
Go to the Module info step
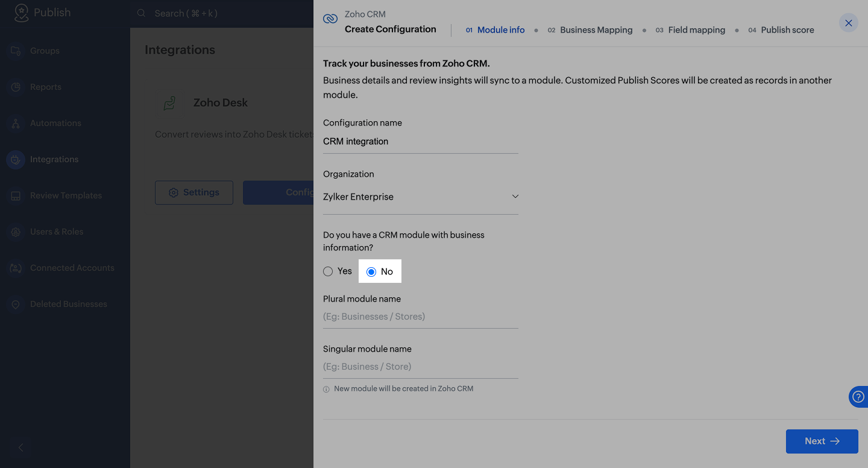point(495,30)
